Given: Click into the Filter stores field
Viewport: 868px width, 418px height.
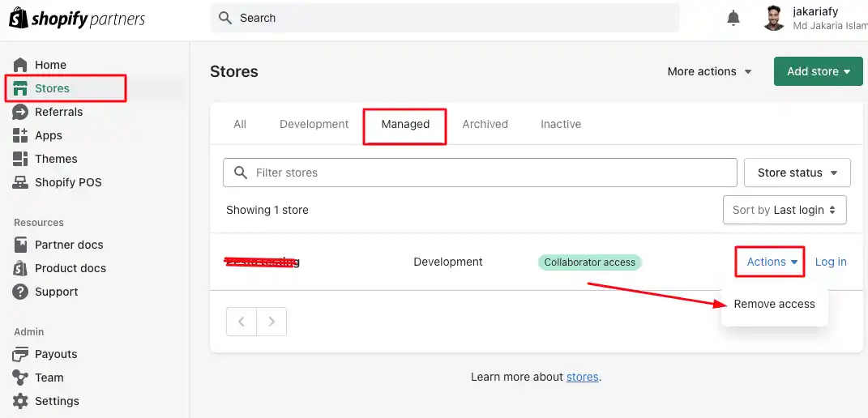Looking at the screenshot, I should pyautogui.click(x=480, y=173).
